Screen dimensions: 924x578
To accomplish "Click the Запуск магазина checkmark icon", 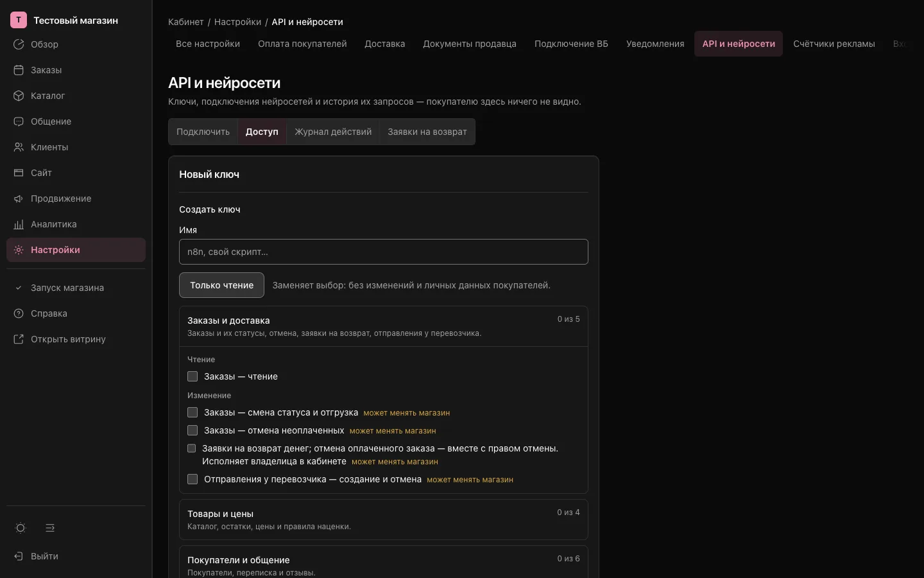I will [x=19, y=288].
